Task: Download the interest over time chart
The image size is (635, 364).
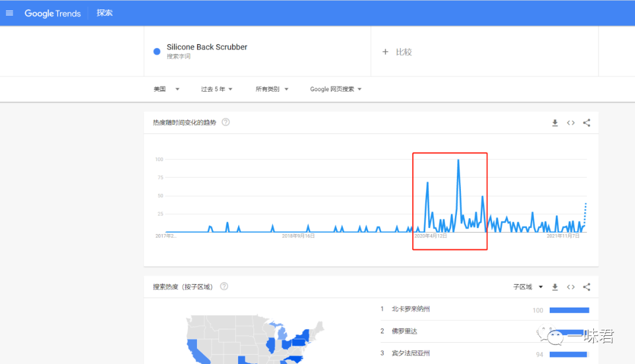Action: (554, 123)
